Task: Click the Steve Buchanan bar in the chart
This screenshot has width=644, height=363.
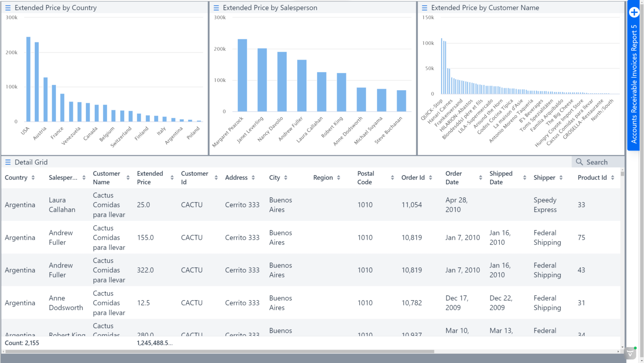Action: [401, 101]
